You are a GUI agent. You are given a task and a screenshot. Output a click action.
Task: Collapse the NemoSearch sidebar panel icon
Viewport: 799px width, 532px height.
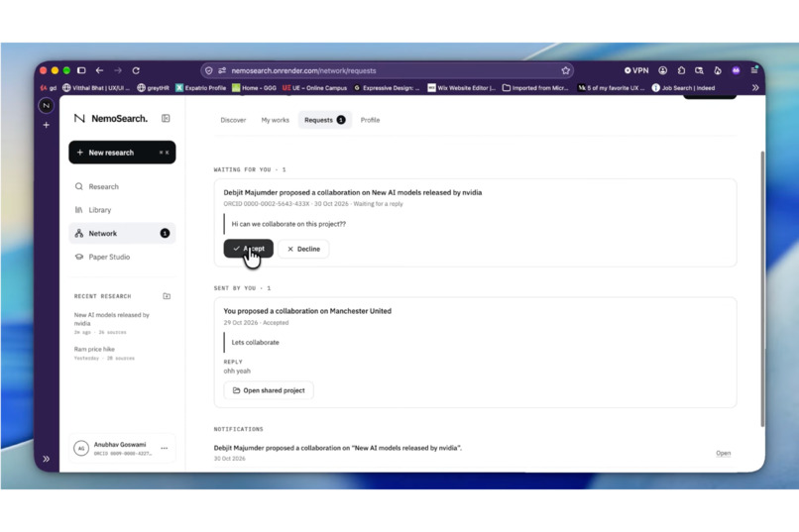coord(166,118)
